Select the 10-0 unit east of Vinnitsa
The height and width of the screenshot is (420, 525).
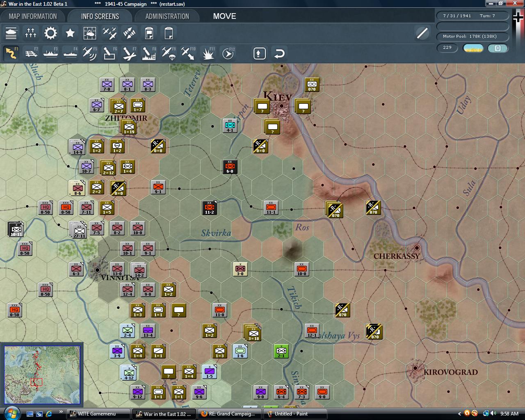point(301,269)
